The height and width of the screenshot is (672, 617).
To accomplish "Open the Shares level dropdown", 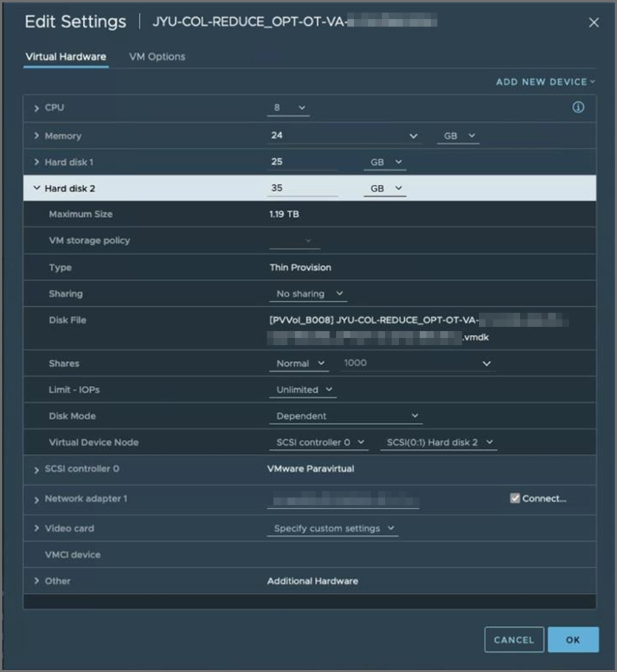I will [299, 363].
